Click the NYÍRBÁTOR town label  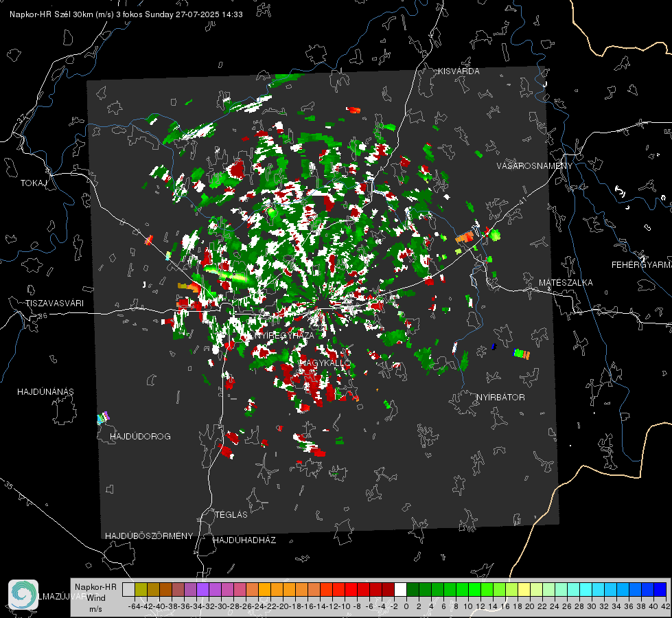point(500,398)
